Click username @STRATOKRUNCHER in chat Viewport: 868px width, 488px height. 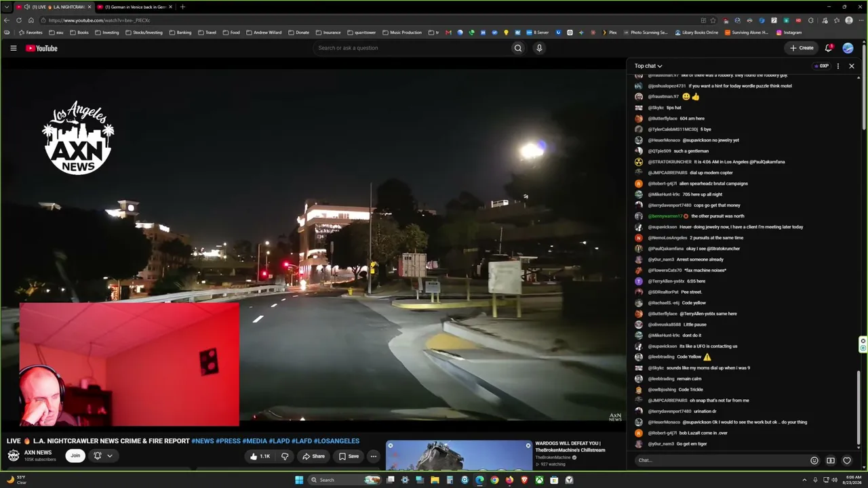[670, 162]
